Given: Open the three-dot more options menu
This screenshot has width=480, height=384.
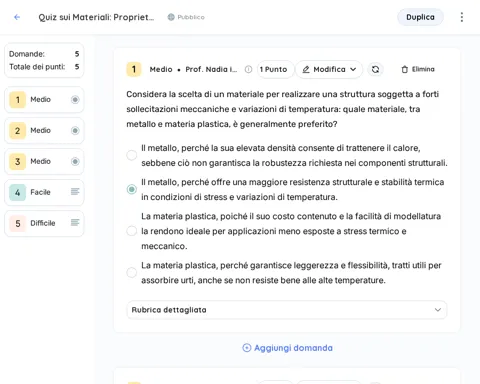Looking at the screenshot, I should [462, 17].
